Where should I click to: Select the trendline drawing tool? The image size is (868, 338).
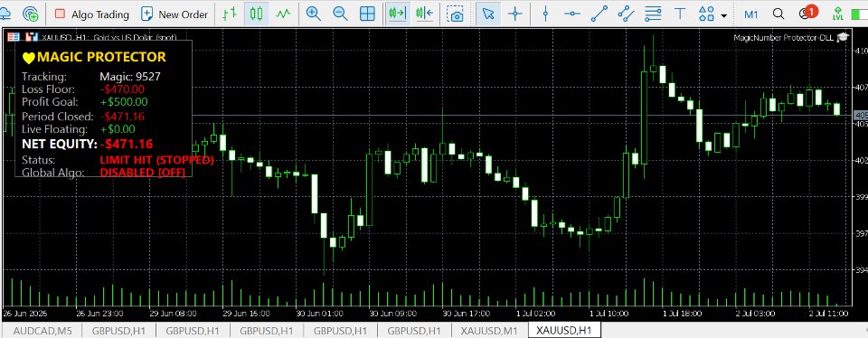coord(599,14)
